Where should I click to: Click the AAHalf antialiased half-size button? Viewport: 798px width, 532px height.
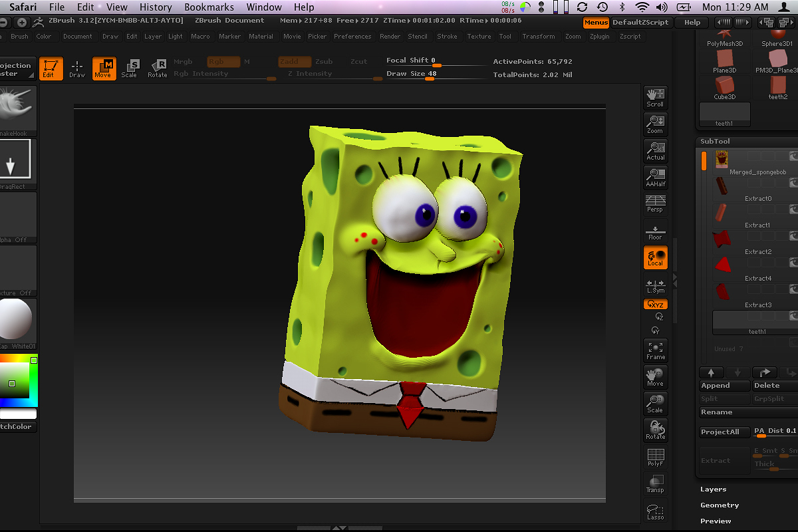(655, 177)
